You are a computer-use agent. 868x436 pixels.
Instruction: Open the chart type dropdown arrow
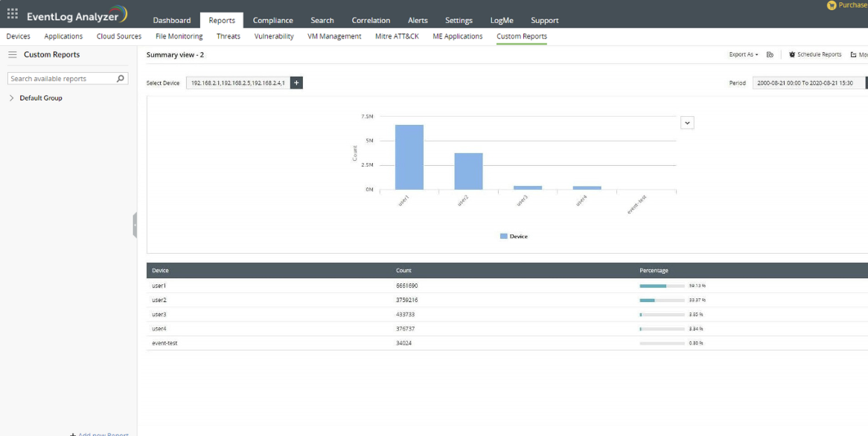pyautogui.click(x=687, y=123)
